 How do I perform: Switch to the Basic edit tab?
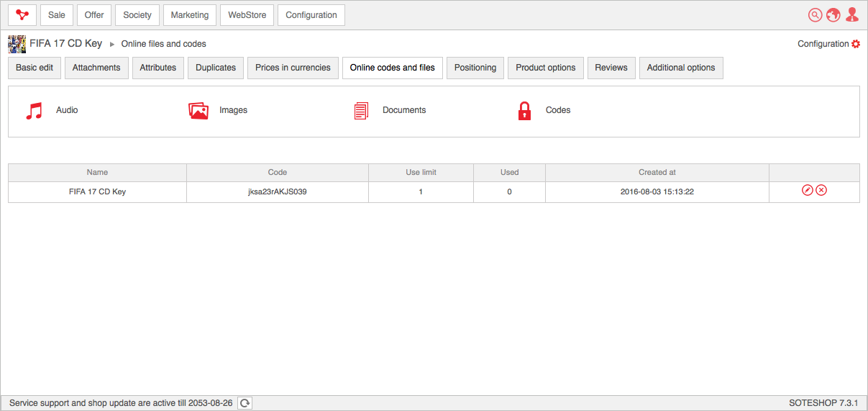tap(35, 68)
